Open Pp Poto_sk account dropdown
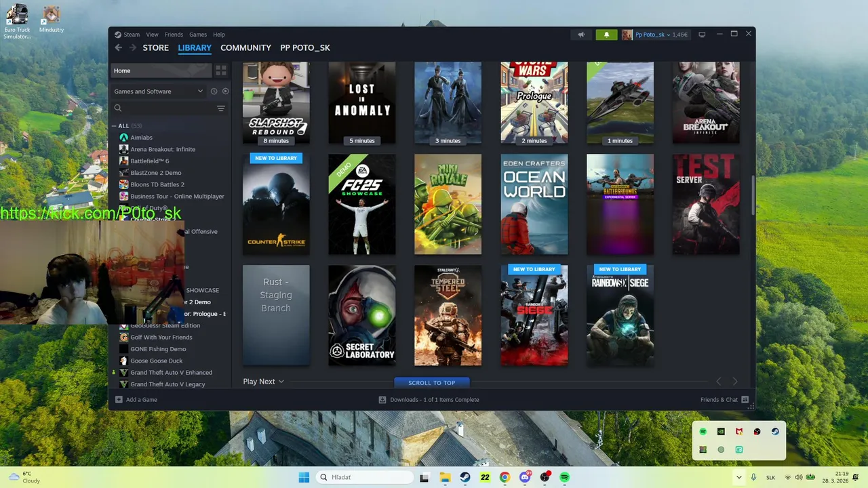 (x=655, y=35)
